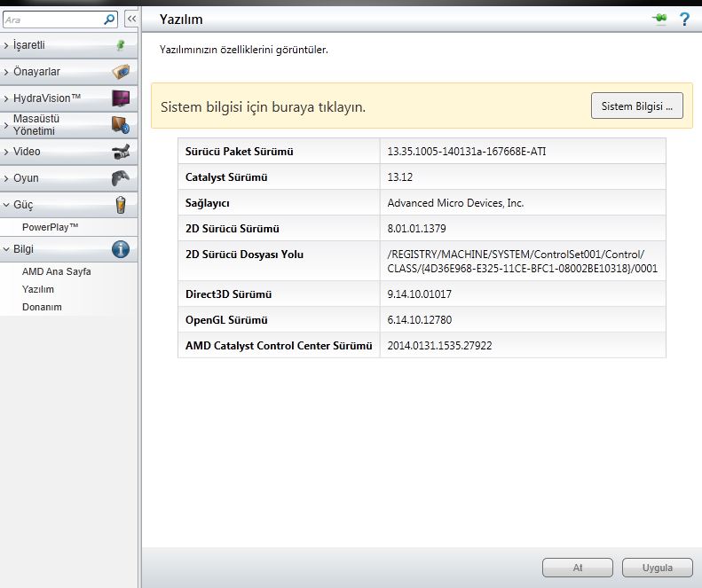Click the Sağlayıcı label
Image resolution: width=702 pixels, height=588 pixels.
pos(208,203)
